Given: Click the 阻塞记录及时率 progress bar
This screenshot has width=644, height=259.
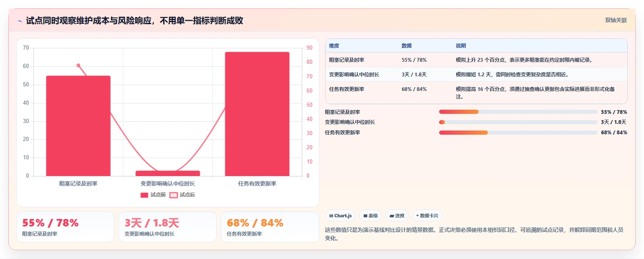Looking at the screenshot, I should point(518,112).
